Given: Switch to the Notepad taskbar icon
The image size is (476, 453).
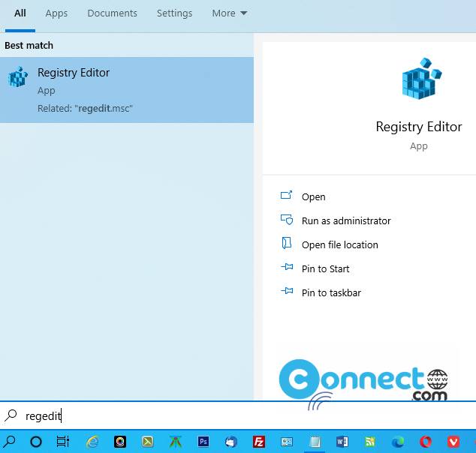Looking at the screenshot, I should pyautogui.click(x=315, y=442).
